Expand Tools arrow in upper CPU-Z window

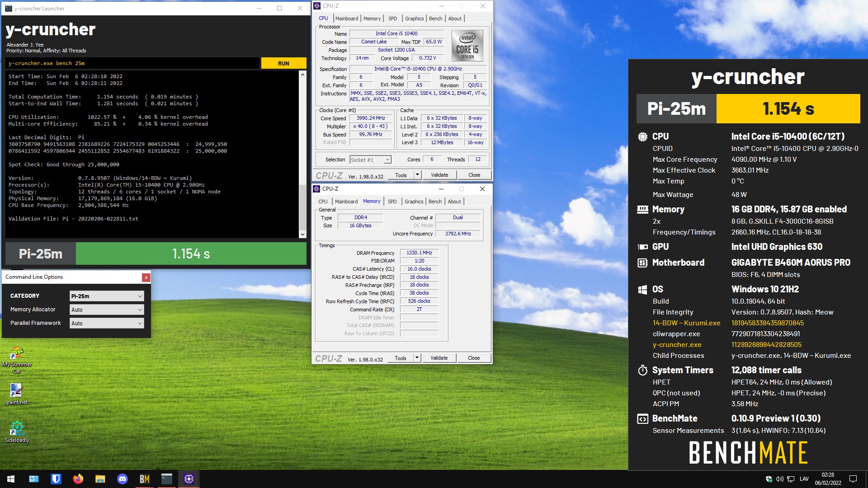(x=417, y=175)
